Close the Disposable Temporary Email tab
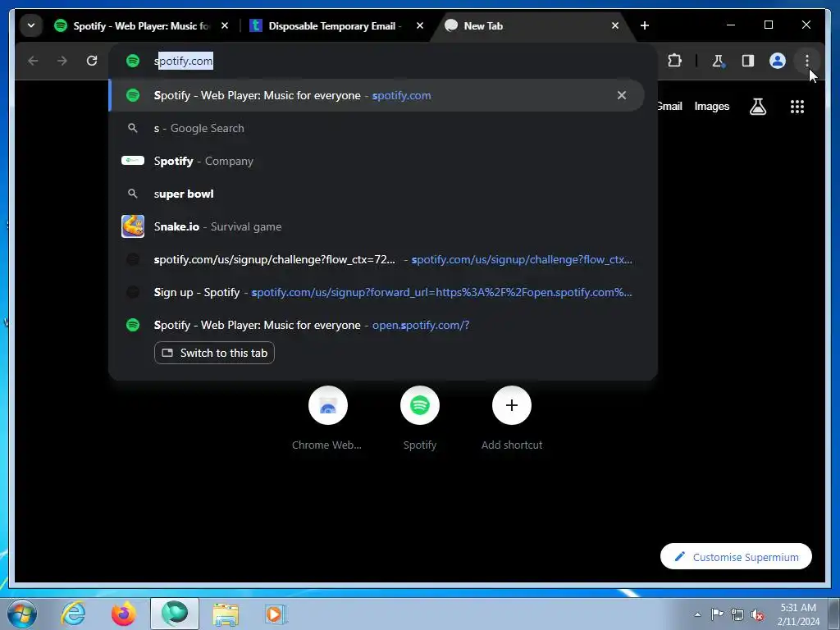This screenshot has width=840, height=630. (420, 25)
